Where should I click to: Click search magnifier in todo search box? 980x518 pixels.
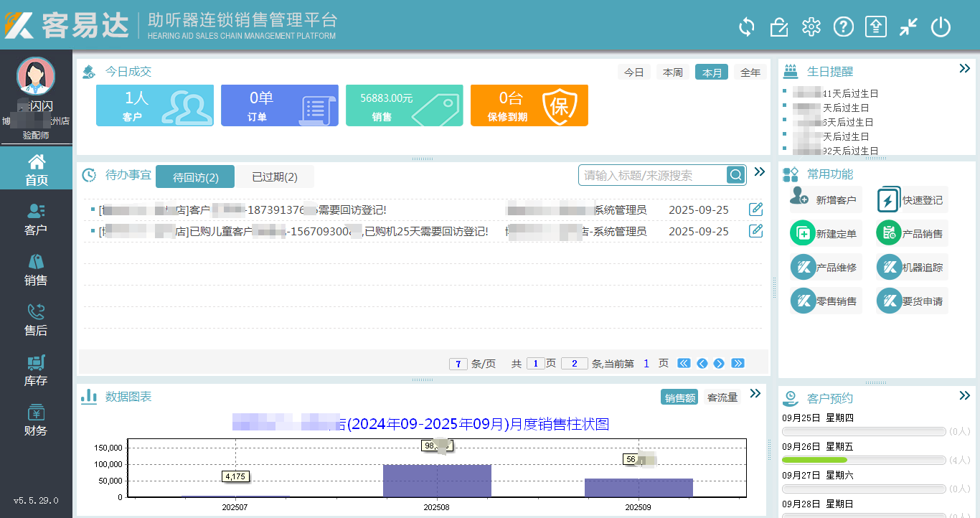[x=736, y=175]
